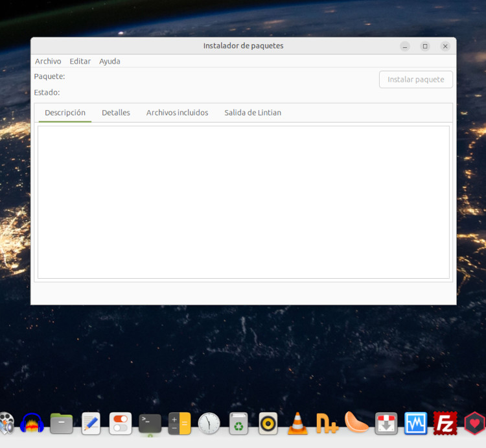The image size is (486, 448).
Task: Minimize the Instalador de paquetes window
Action: pos(404,46)
